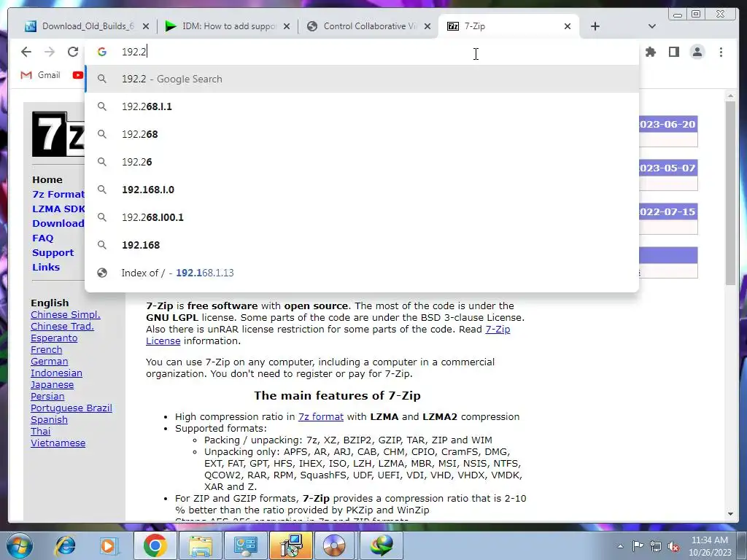Viewport: 747px width, 560px height.
Task: Click the 7-Zip logo image
Action: point(58,134)
